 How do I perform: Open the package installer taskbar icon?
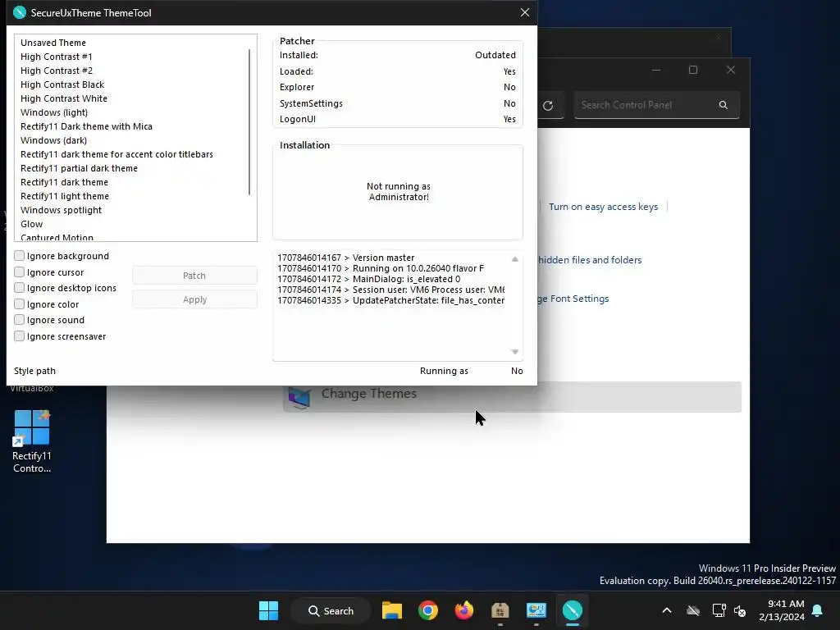click(500, 610)
